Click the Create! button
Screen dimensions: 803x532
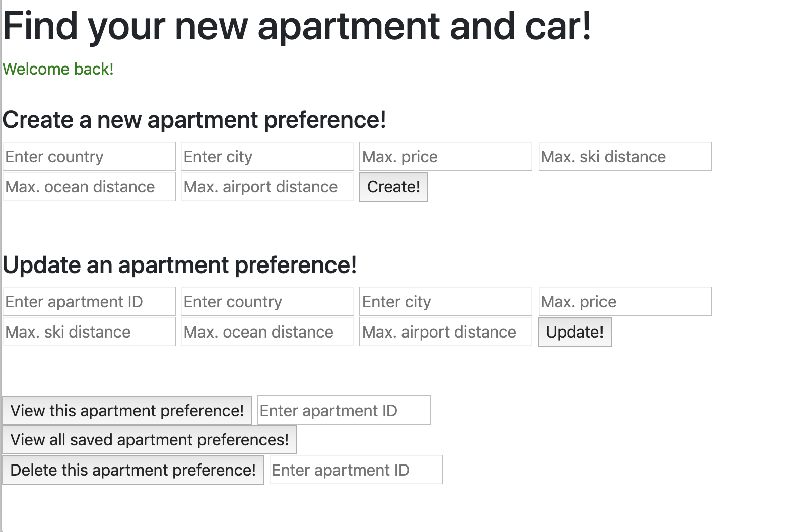(393, 187)
